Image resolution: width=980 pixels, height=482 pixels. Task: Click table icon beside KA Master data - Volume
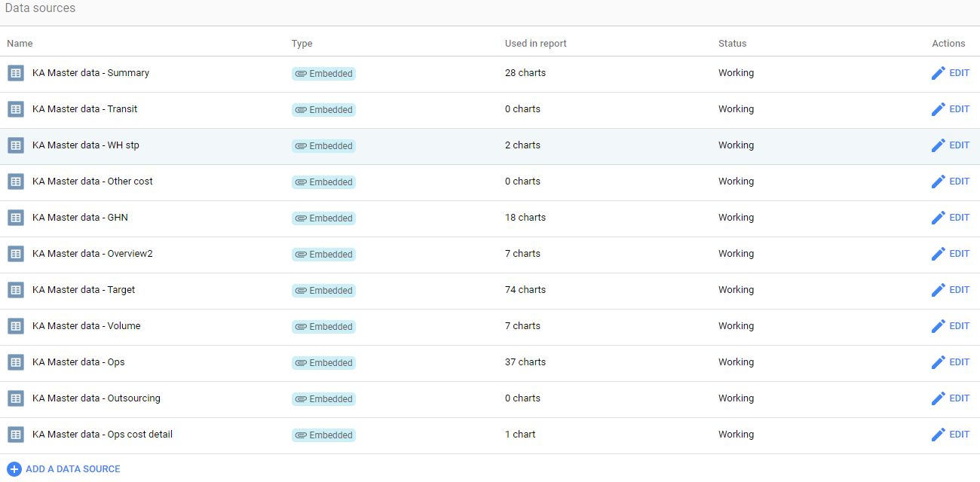click(x=16, y=326)
